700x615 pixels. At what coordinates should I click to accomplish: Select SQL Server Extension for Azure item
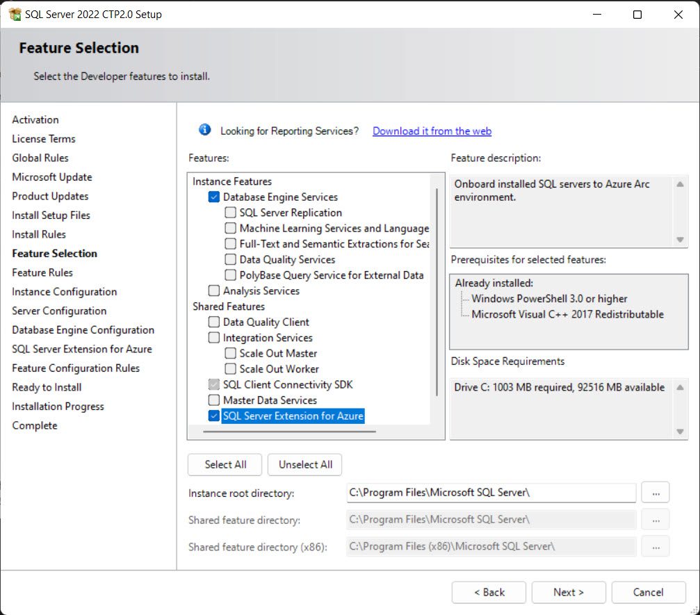point(293,416)
